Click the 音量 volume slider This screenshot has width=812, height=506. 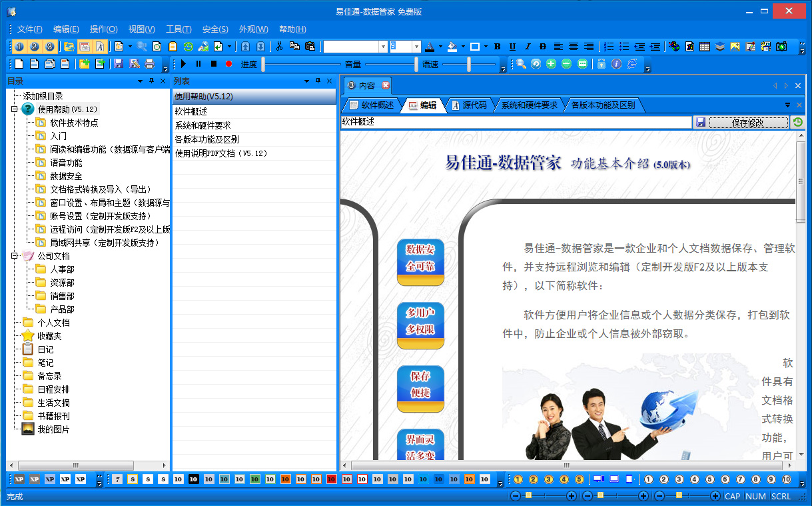pos(389,64)
